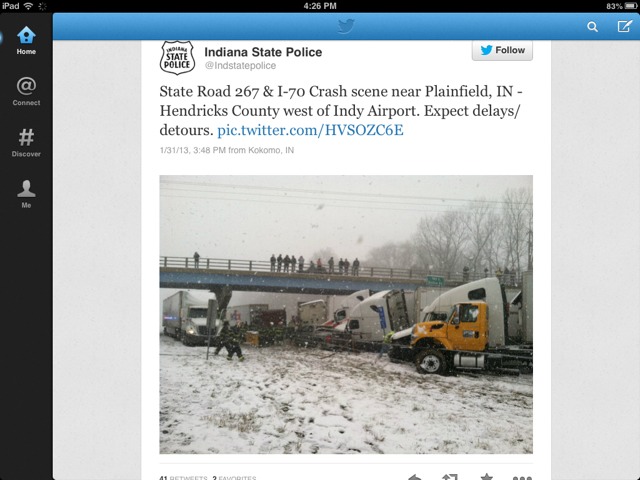Viewport: 640px width, 480px height.
Task: View the Indiana State Police account name
Action: (263, 52)
